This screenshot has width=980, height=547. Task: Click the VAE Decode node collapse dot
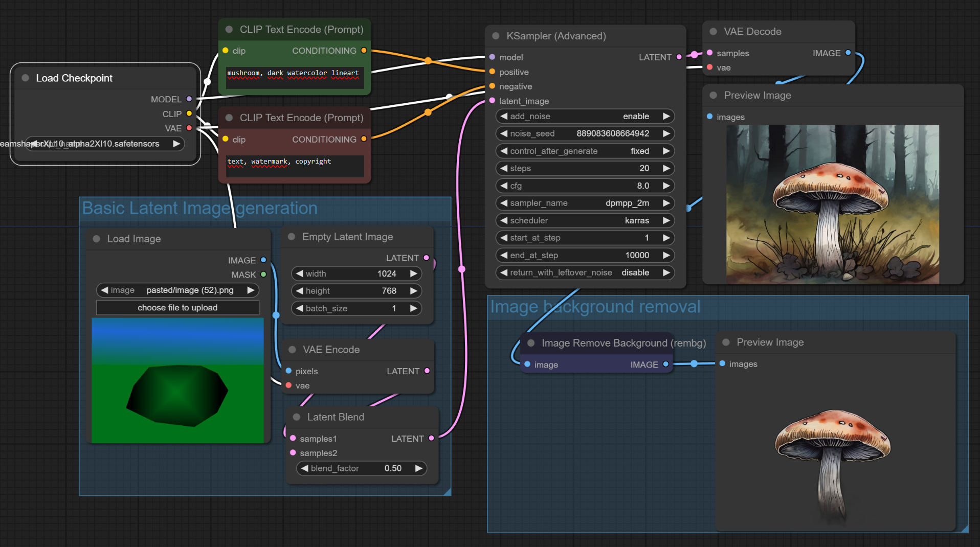point(713,32)
